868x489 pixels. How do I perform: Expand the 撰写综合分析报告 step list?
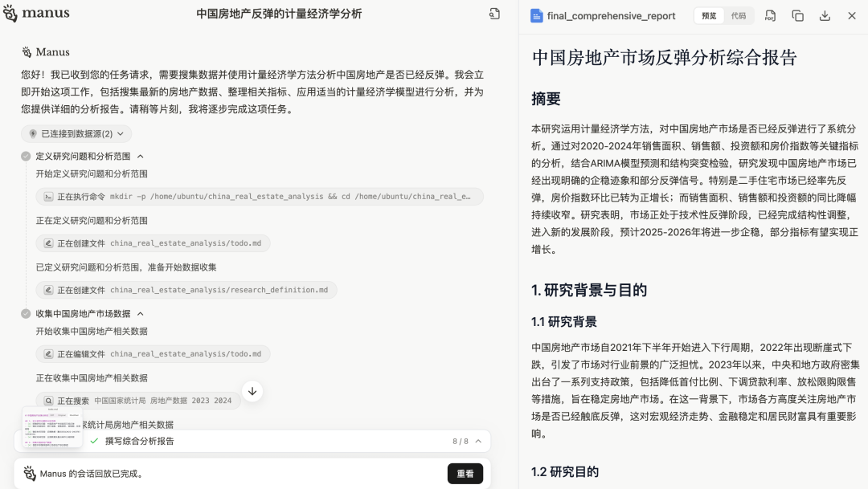[479, 441]
